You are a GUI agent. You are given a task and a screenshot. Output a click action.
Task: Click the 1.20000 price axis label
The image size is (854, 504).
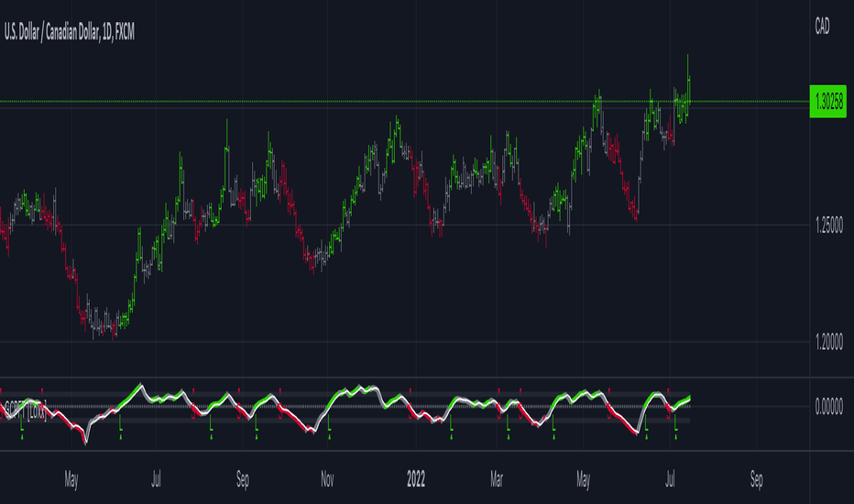click(829, 342)
